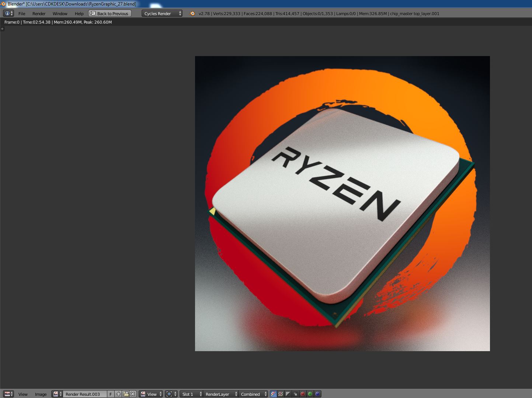
Task: Show only the Green channel
Action: click(x=310, y=394)
